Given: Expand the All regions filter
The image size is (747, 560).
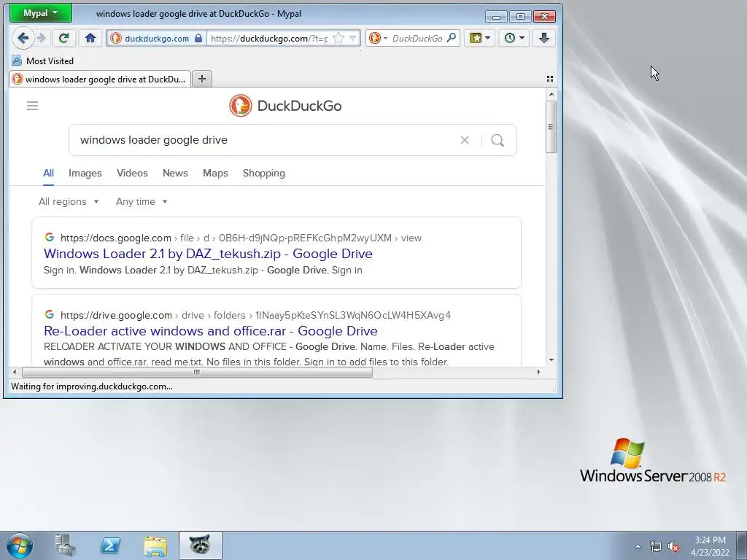Looking at the screenshot, I should click(x=69, y=201).
